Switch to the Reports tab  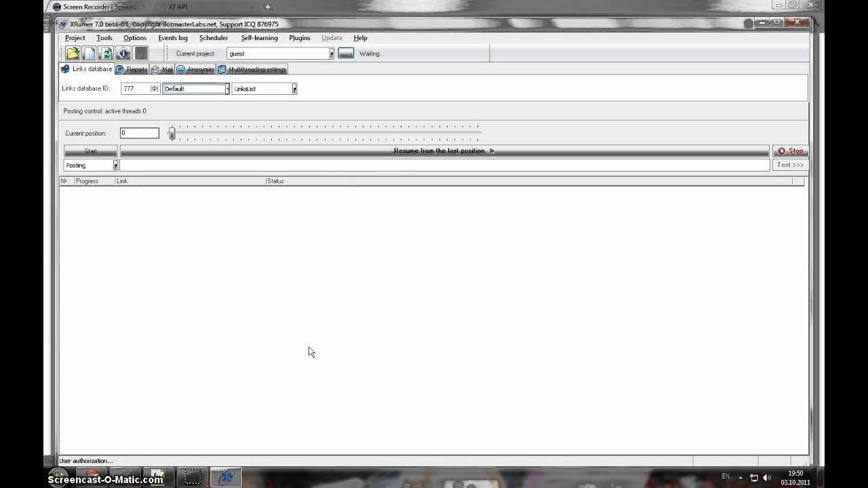point(132,70)
